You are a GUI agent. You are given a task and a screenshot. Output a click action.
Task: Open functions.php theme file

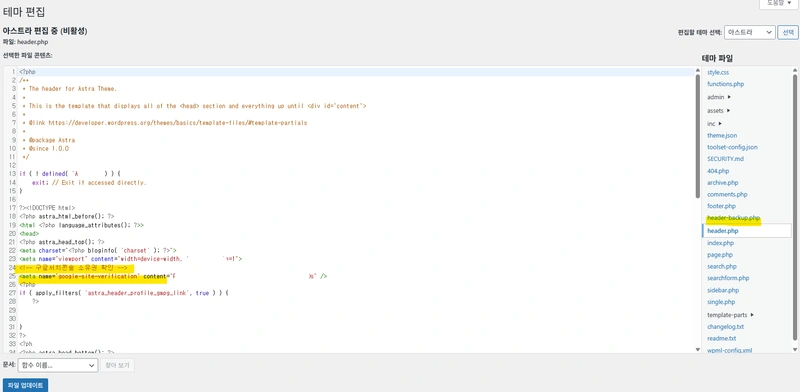(726, 84)
